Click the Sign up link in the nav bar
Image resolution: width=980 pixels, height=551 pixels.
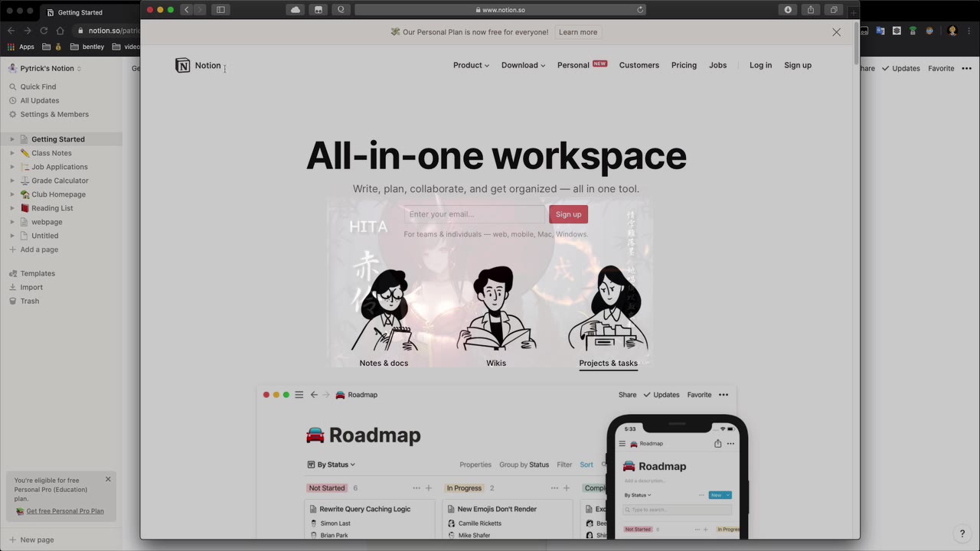coord(798,65)
